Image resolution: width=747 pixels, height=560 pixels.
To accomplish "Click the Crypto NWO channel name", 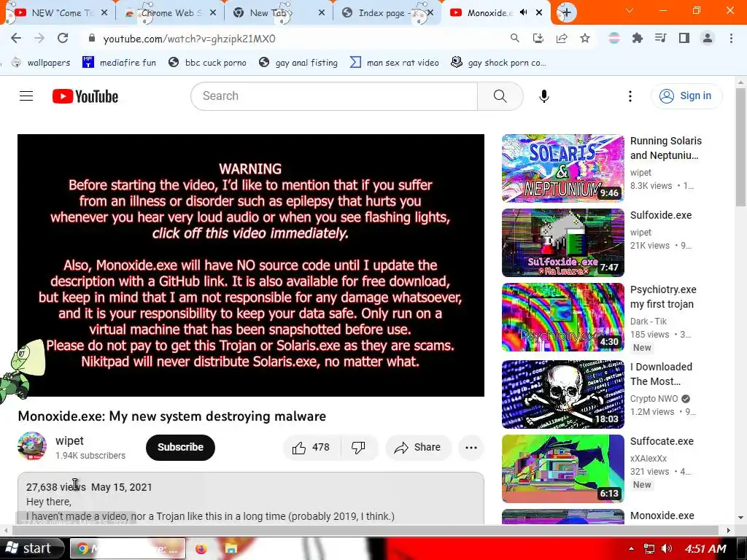I will point(654,399).
